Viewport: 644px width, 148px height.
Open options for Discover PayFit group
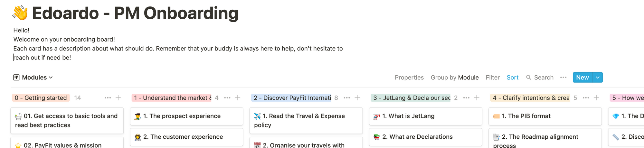click(347, 98)
